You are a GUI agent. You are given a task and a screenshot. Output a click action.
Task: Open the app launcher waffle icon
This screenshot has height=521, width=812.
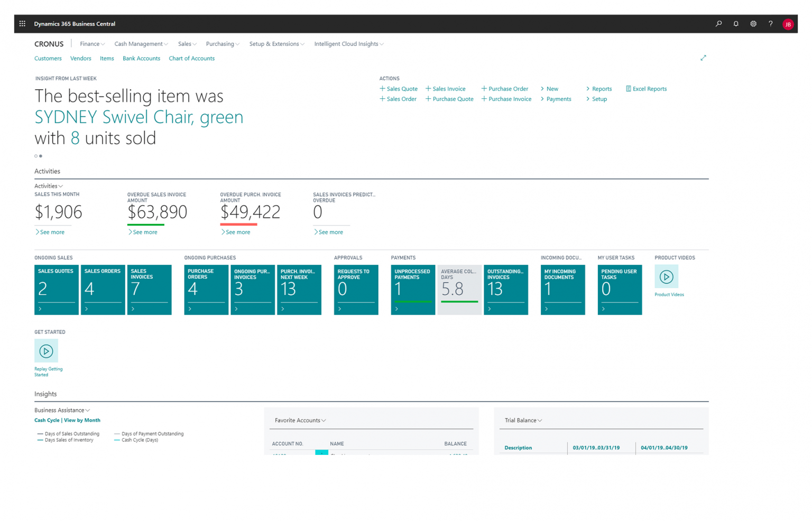pos(22,23)
